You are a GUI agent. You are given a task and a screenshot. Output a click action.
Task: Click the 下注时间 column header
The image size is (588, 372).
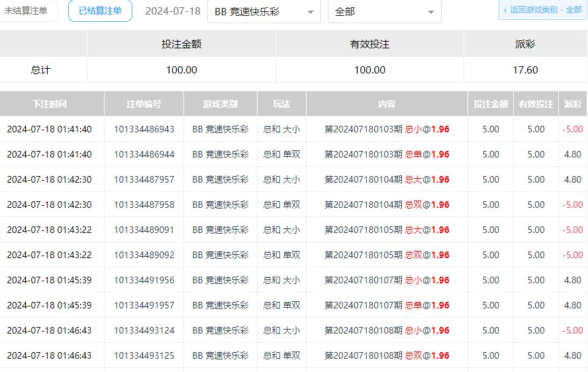[50, 104]
